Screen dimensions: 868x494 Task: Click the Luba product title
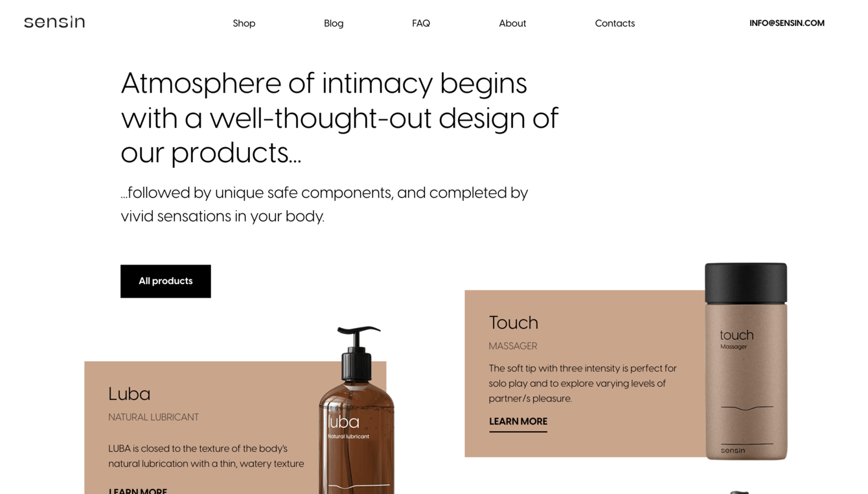click(130, 394)
